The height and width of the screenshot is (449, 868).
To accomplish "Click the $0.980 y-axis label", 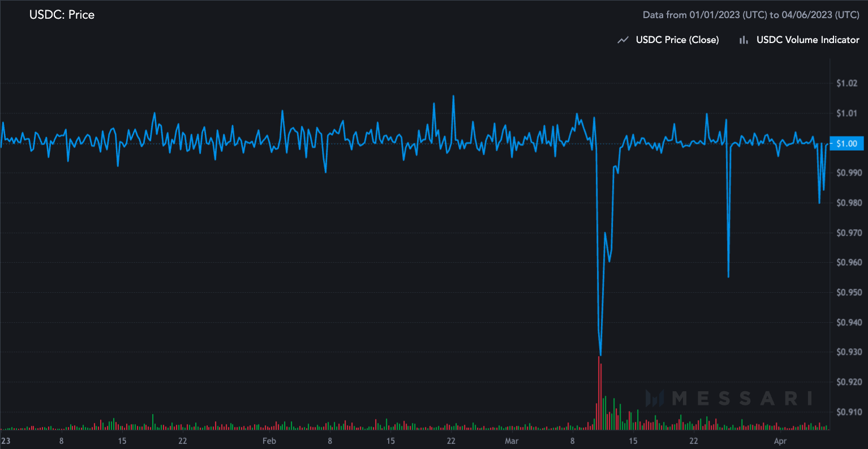I will (x=849, y=203).
